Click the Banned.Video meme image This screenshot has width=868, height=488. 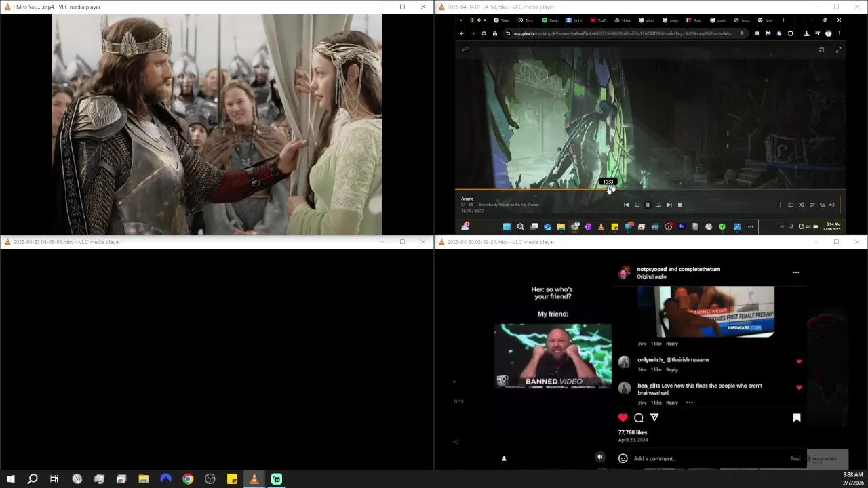click(553, 356)
